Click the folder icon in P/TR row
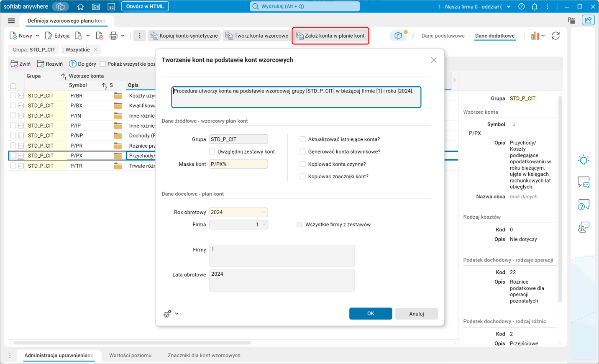Screen dimensions: 599x364 tap(118, 166)
